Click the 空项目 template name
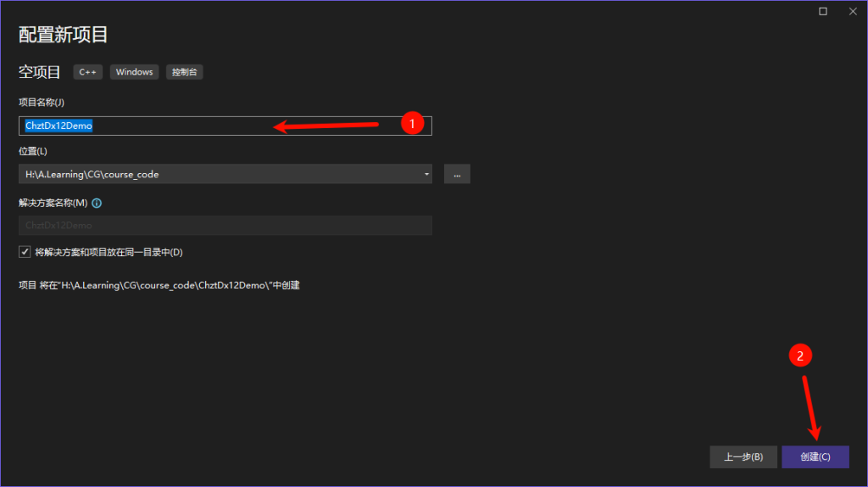Image resolution: width=868 pixels, height=487 pixels. pyautogui.click(x=40, y=72)
